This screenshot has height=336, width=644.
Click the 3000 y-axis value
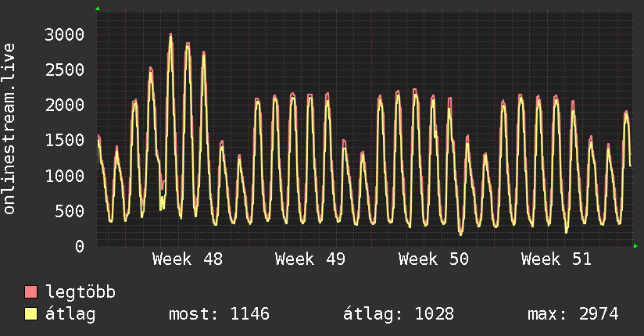(65, 34)
